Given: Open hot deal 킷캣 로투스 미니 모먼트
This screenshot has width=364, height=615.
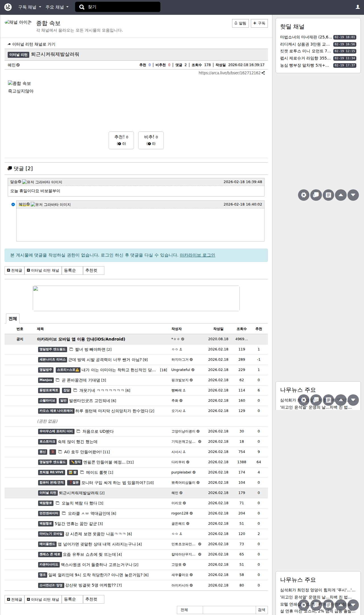Looking at the screenshot, I should coord(305,51).
